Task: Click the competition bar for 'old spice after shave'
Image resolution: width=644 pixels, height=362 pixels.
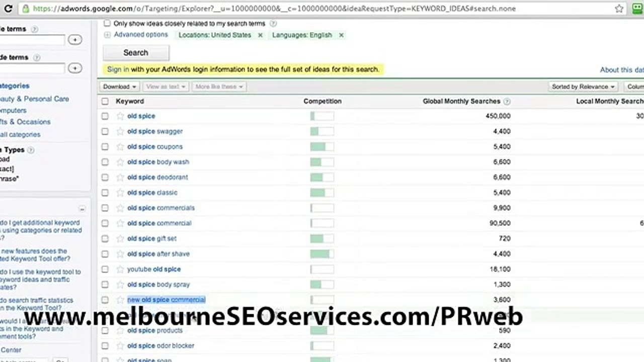Action: [x=322, y=254]
